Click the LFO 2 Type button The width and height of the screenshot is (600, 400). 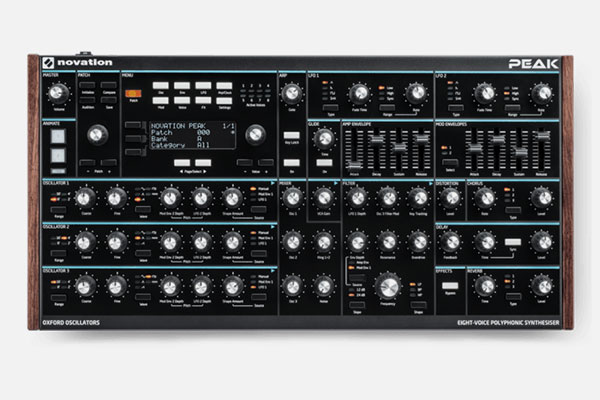click(456, 108)
